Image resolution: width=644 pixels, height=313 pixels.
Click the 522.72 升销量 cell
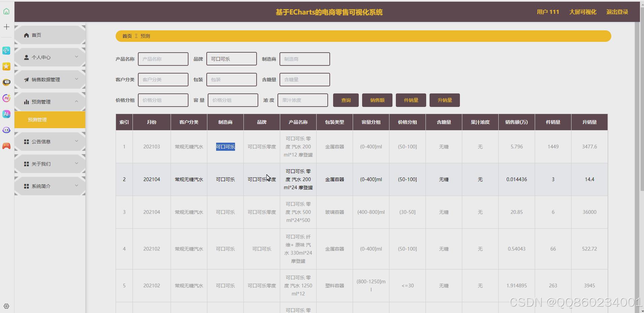(589, 249)
